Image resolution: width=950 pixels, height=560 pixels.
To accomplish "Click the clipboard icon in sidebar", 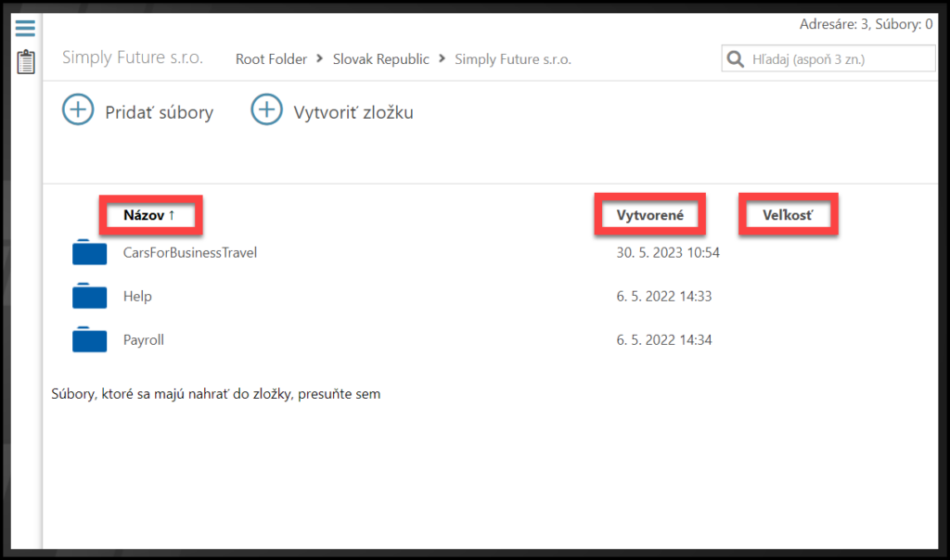I will [x=26, y=62].
